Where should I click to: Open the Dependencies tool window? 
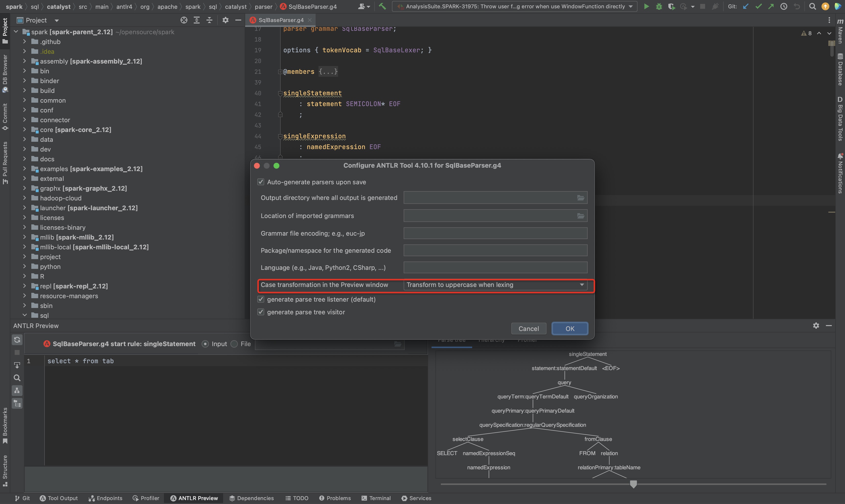[x=251, y=498]
